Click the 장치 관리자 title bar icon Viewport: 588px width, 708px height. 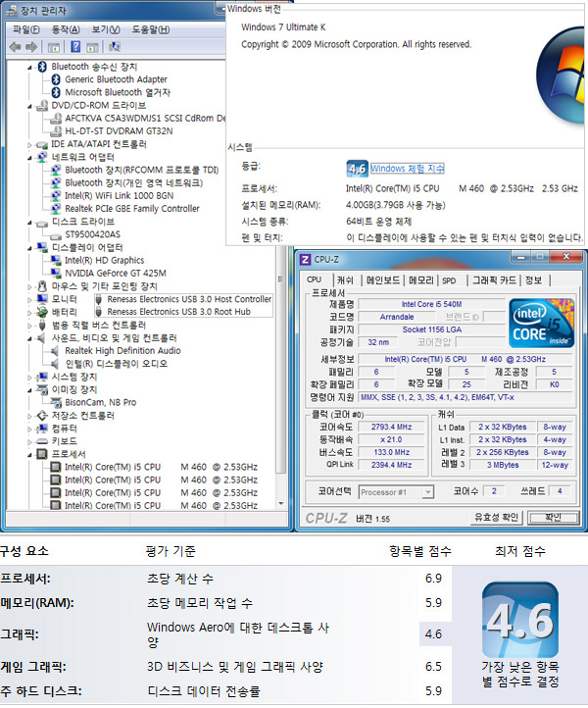(13, 10)
